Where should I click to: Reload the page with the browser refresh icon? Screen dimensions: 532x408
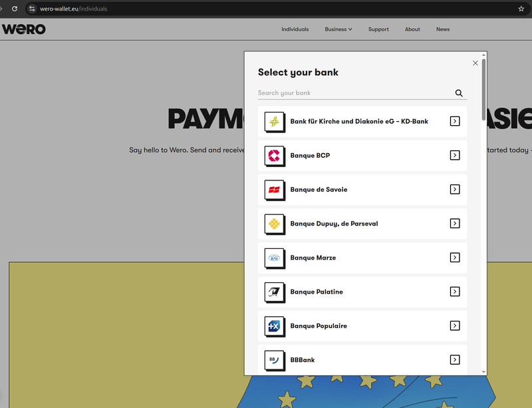[14, 9]
